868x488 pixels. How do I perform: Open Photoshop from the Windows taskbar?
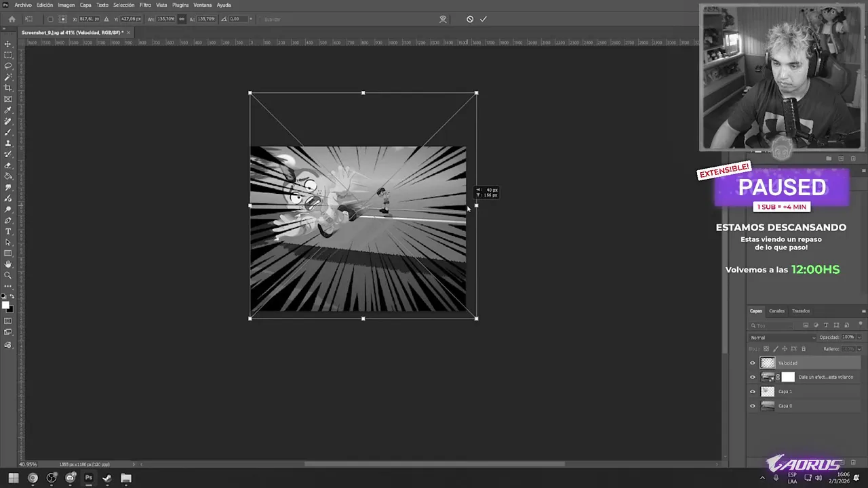(88, 479)
